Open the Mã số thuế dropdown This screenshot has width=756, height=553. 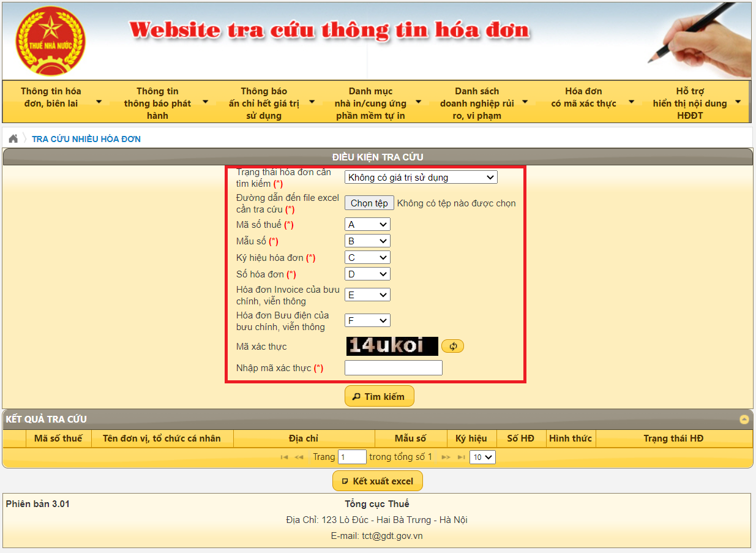[x=367, y=224]
